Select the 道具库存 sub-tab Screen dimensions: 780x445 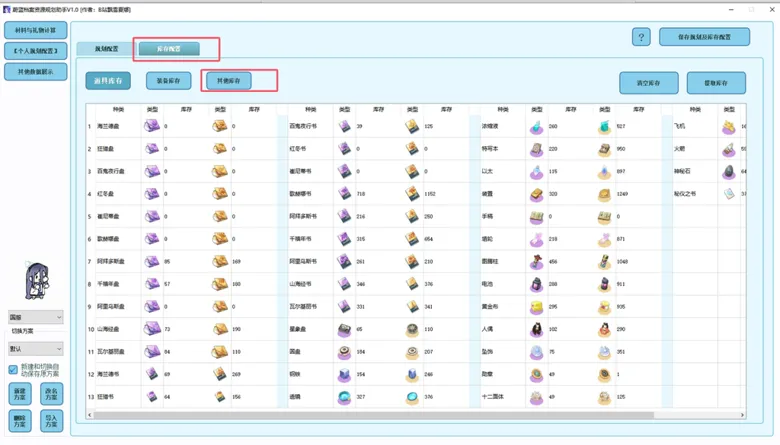(x=108, y=81)
